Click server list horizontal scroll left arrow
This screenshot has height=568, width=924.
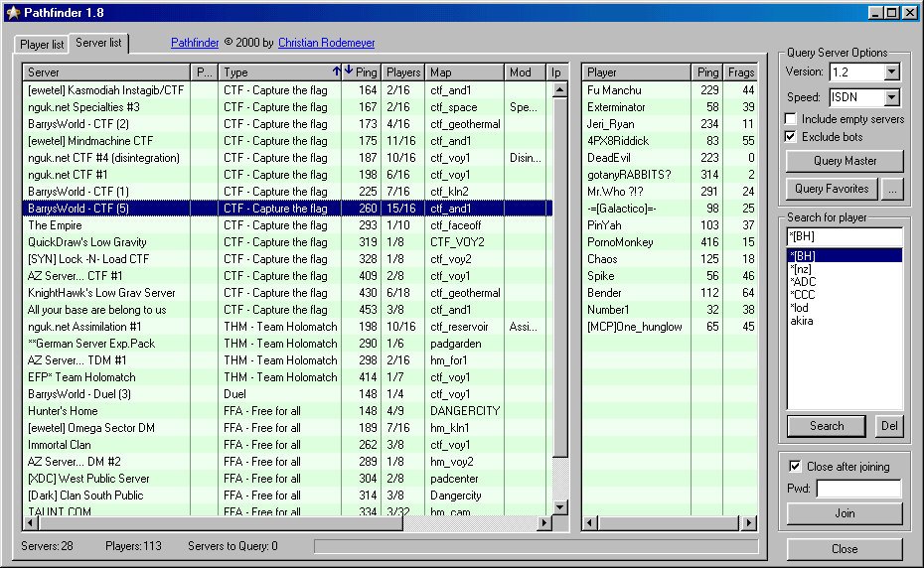pyautogui.click(x=30, y=522)
